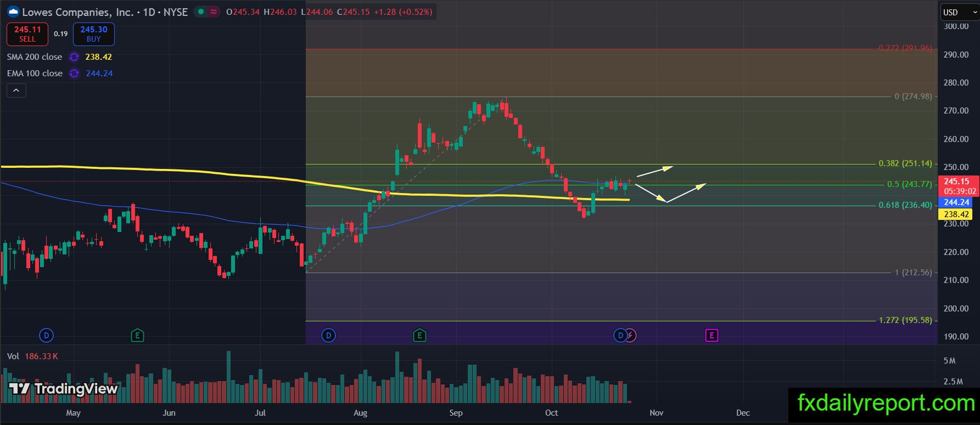Viewport: 980px width, 425px height.
Task: Click the 200.00 price axis label
Action: click(x=956, y=309)
